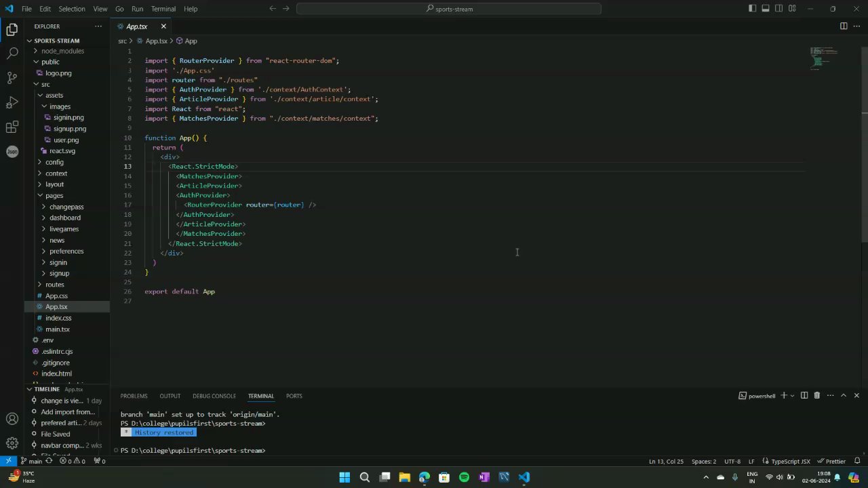Click Ln 13, Col 25 in status bar

point(666,461)
